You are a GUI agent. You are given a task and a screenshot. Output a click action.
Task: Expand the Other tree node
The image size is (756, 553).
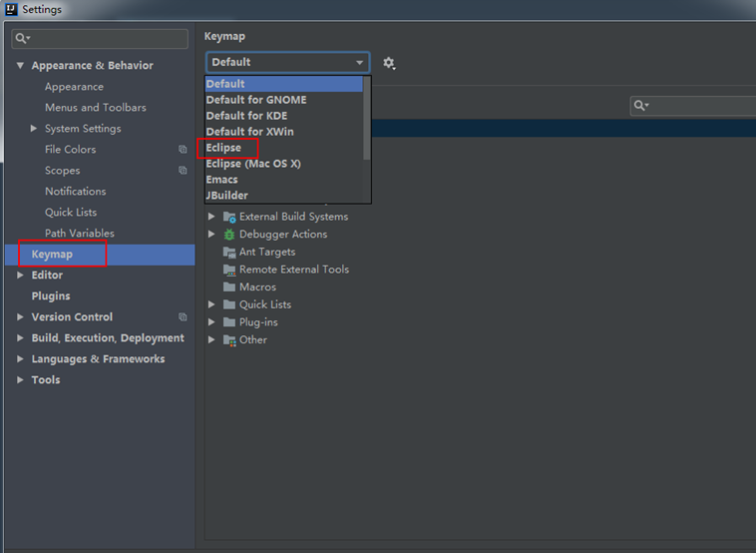(211, 339)
